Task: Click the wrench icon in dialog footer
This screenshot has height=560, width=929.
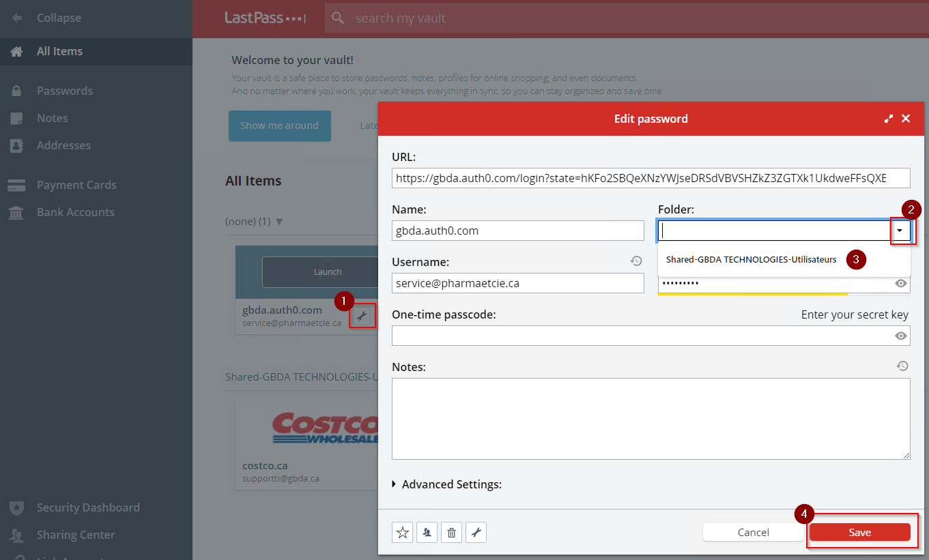Action: pos(476,533)
